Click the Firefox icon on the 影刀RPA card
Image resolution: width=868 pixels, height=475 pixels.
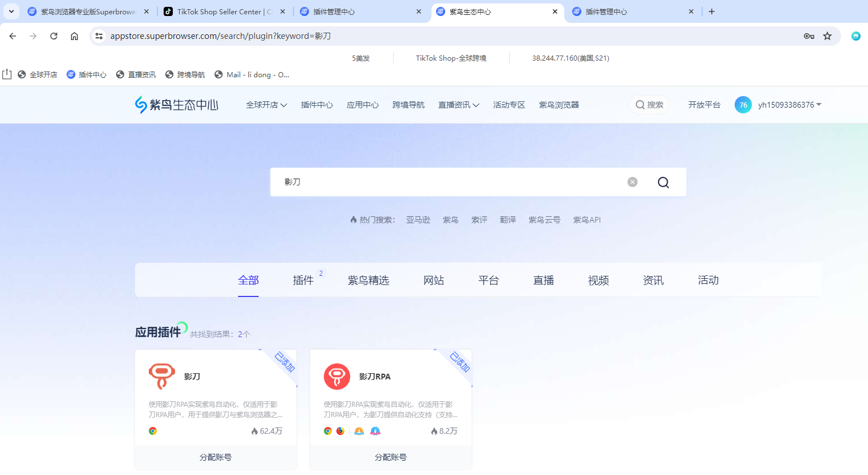(x=340, y=431)
